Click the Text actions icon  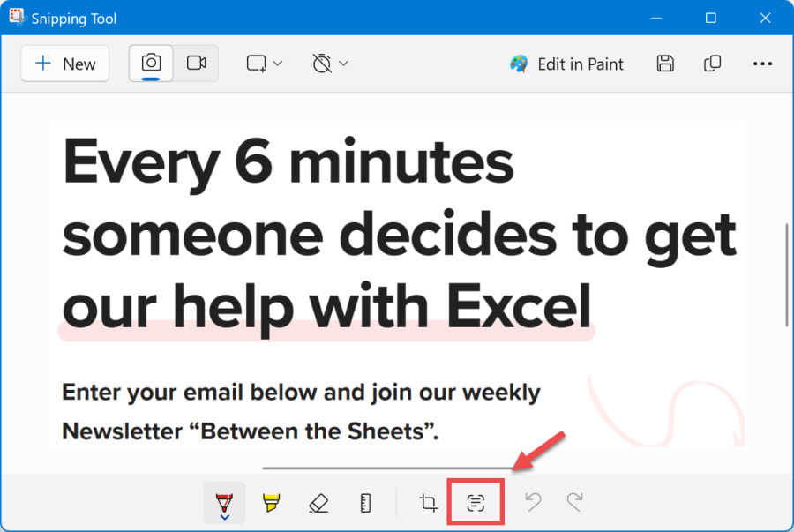pos(476,503)
